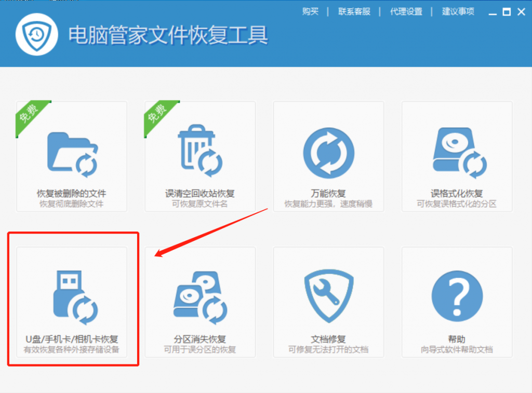Click the 万能恢复 title text
This screenshot has height=393, width=532.
pos(328,194)
